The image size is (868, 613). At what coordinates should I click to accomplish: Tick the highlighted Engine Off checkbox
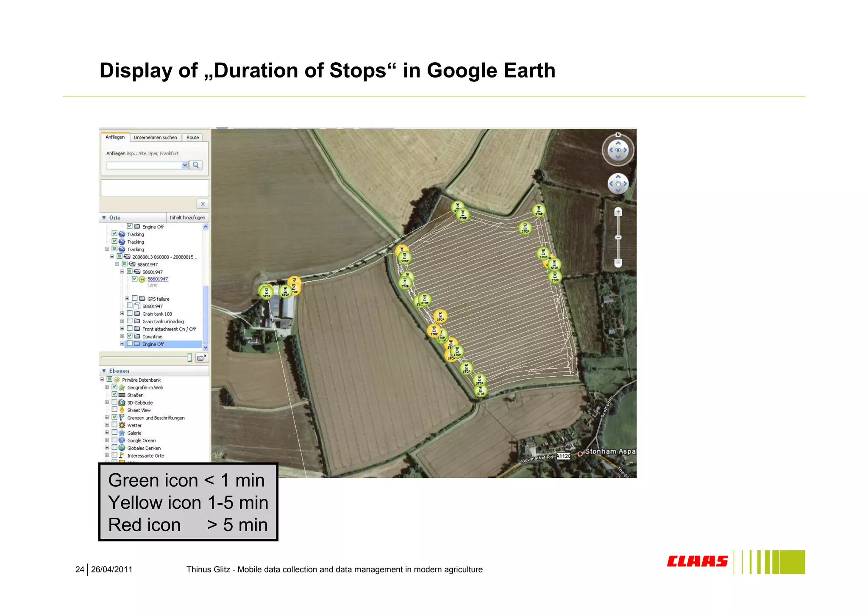(130, 344)
